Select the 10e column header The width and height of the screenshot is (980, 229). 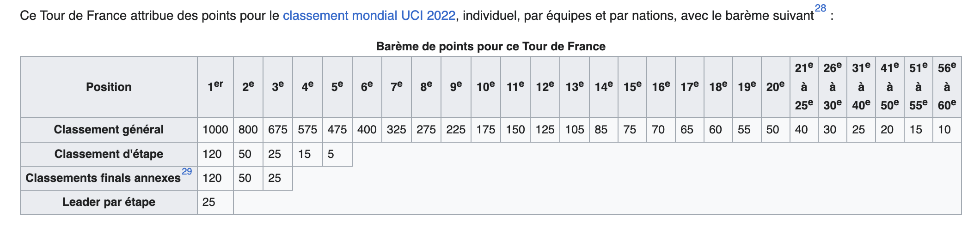tap(486, 87)
